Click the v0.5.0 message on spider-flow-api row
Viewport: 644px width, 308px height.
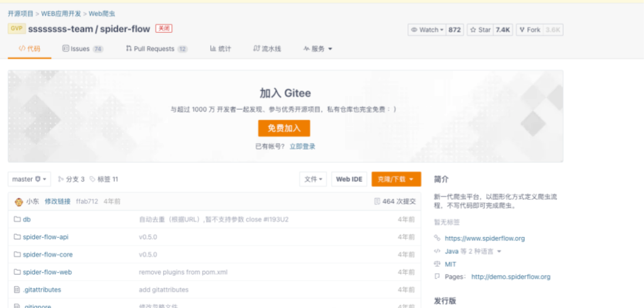pos(148,237)
